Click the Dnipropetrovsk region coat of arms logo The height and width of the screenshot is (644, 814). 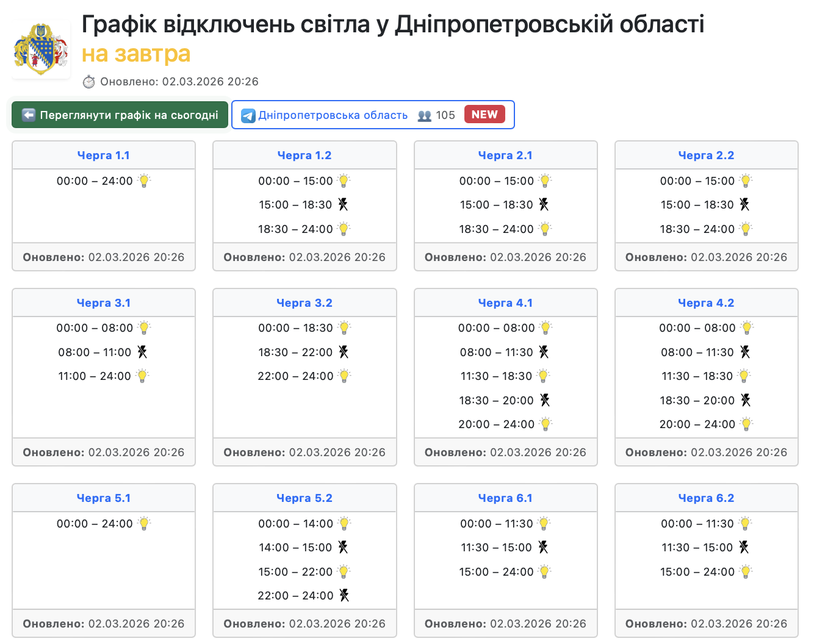point(41,50)
